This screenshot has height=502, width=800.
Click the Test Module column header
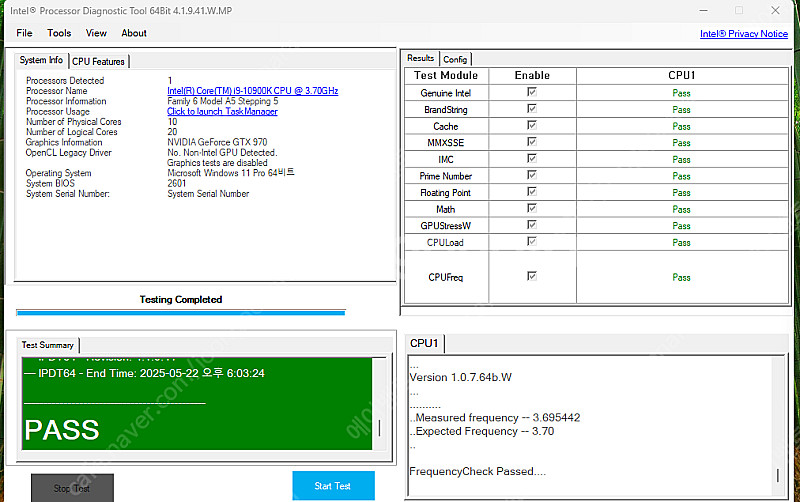[446, 76]
